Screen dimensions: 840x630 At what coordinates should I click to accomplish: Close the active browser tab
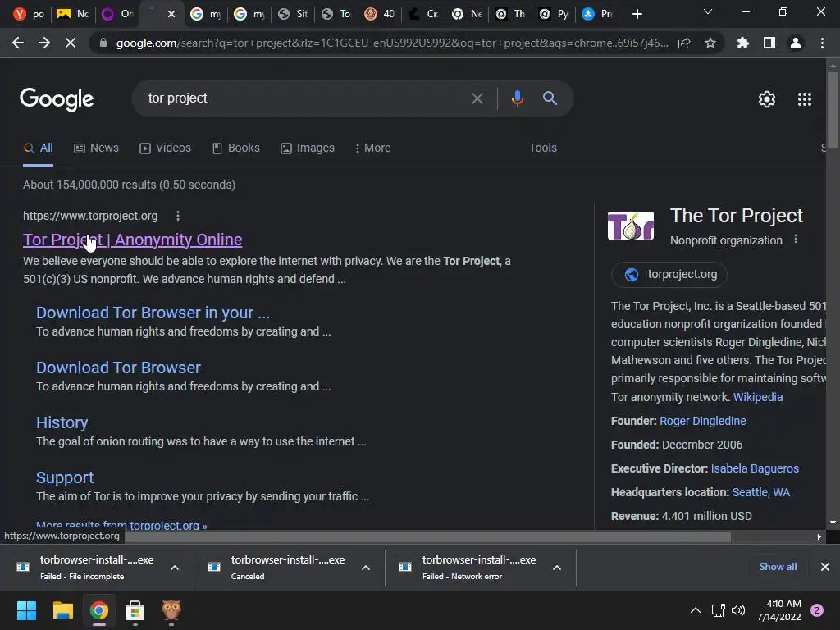pyautogui.click(x=171, y=14)
